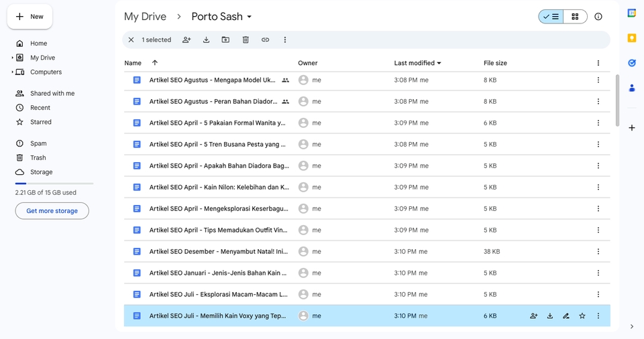The image size is (644, 339).
Task: Switch to list layout view
Action: (x=551, y=17)
